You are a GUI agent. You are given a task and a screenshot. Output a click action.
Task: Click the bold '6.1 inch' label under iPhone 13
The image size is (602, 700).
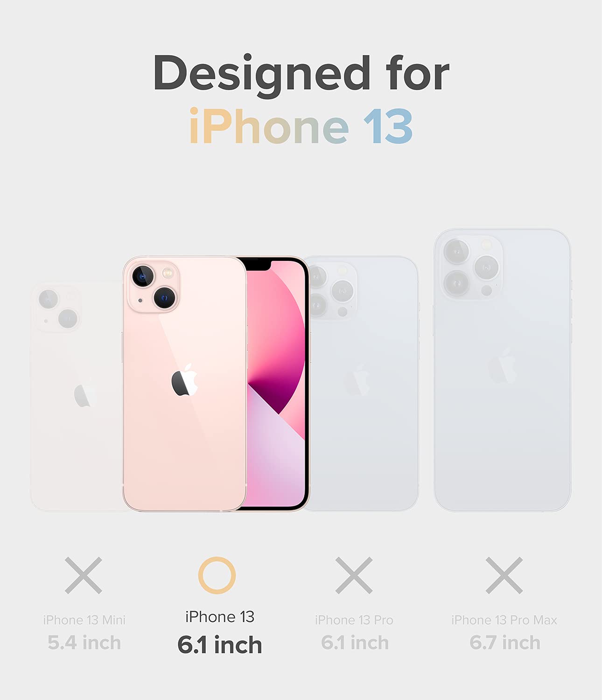pos(220,645)
